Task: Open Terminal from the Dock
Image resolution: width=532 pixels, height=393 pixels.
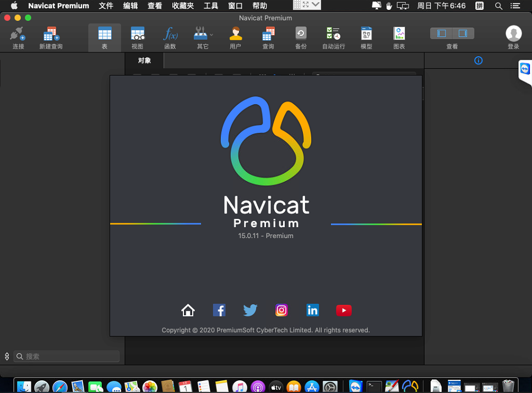Action: click(x=374, y=386)
